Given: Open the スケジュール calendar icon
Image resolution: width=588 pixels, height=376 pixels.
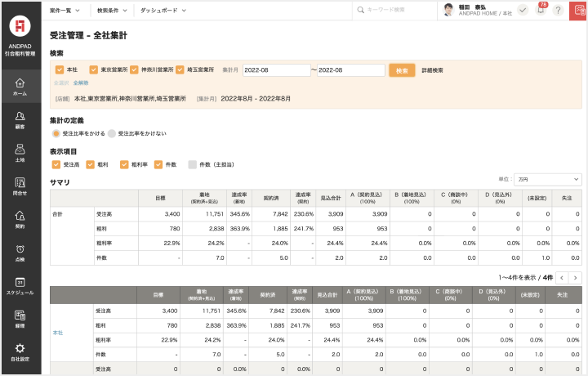Looking at the screenshot, I should [x=20, y=286].
